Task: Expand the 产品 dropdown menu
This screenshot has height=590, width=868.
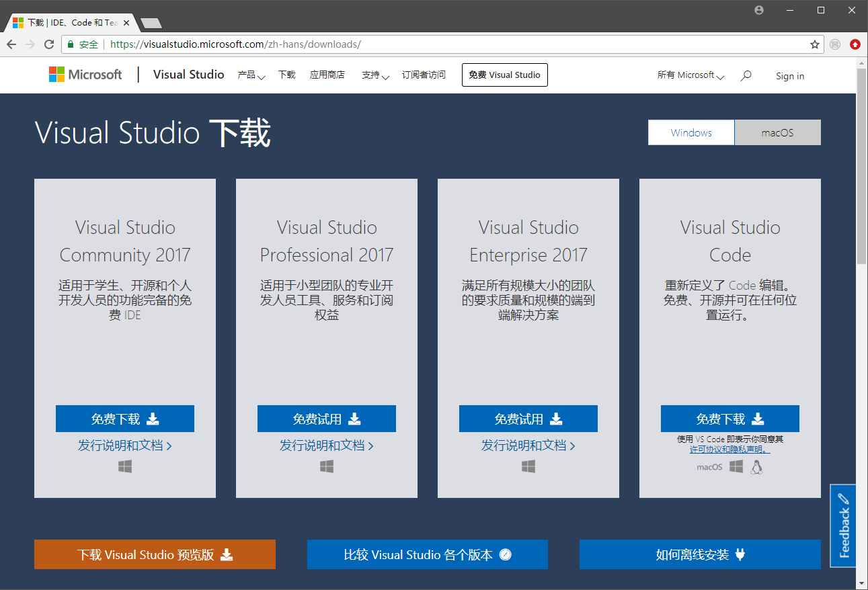Action: click(251, 75)
